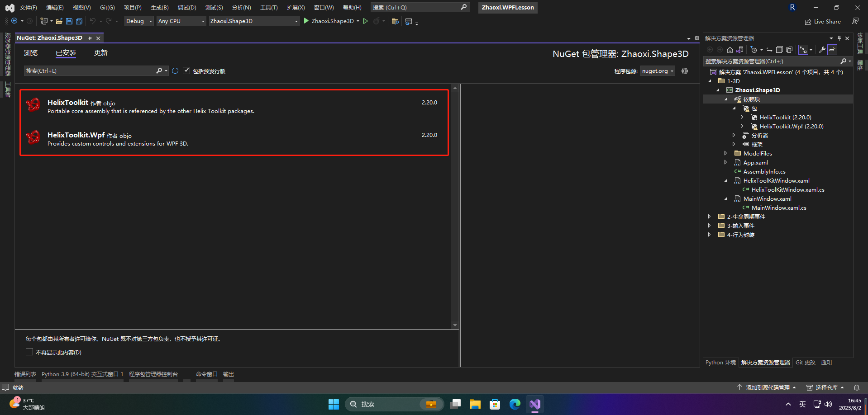
Task: Switch to the 更新 tab in NuGet
Action: point(101,53)
